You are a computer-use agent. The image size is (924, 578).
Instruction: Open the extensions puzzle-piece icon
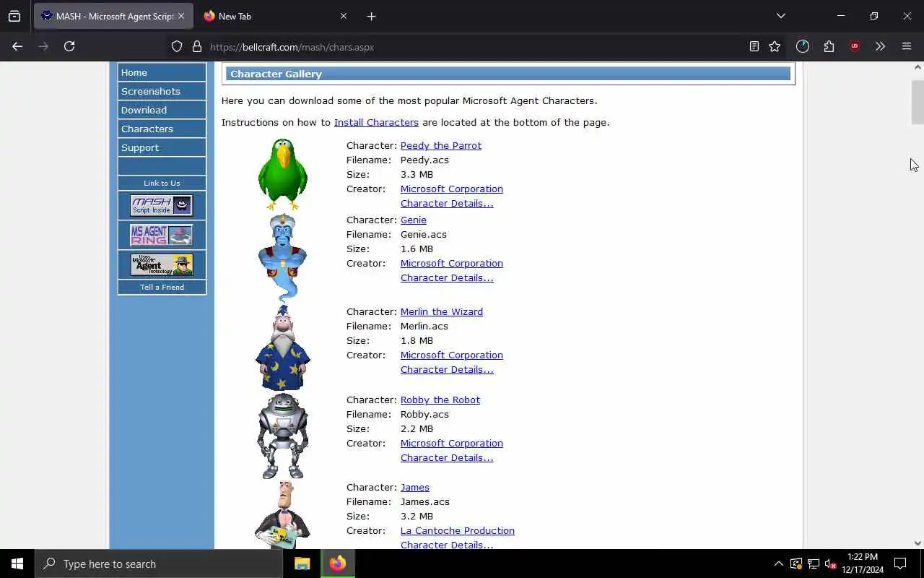pos(829,46)
